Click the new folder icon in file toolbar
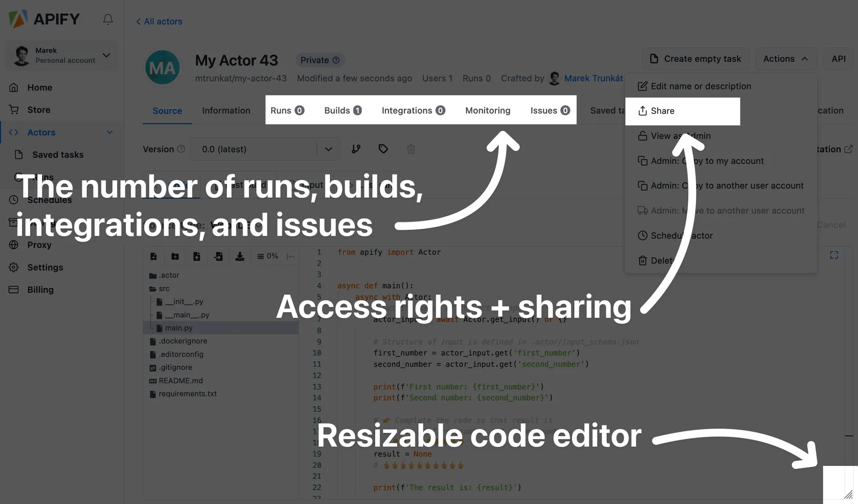Image resolution: width=858 pixels, height=504 pixels. (175, 256)
